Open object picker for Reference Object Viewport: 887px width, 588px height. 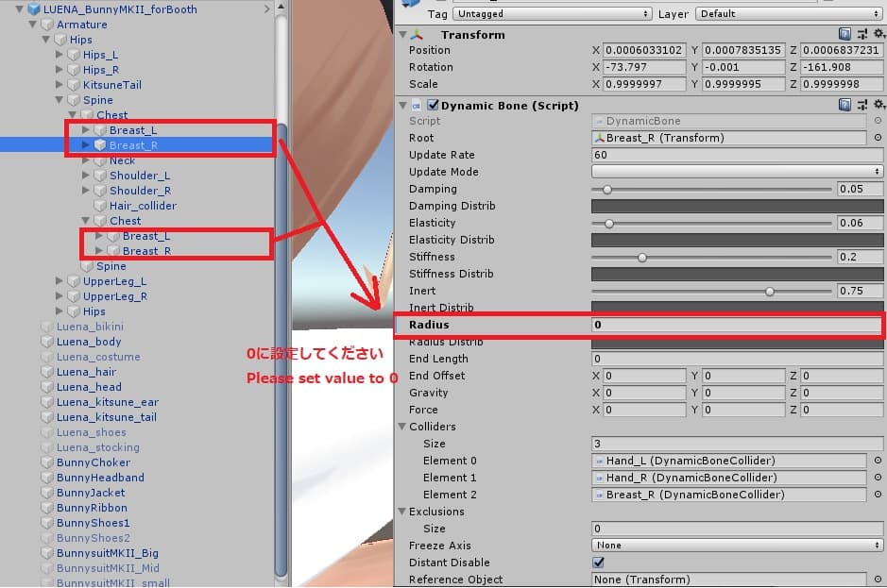878,579
